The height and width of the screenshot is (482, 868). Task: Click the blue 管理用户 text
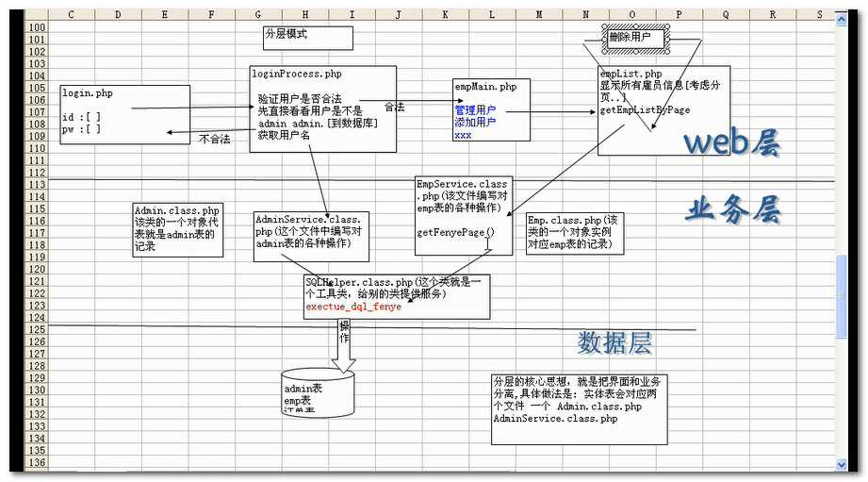pyautogui.click(x=475, y=110)
